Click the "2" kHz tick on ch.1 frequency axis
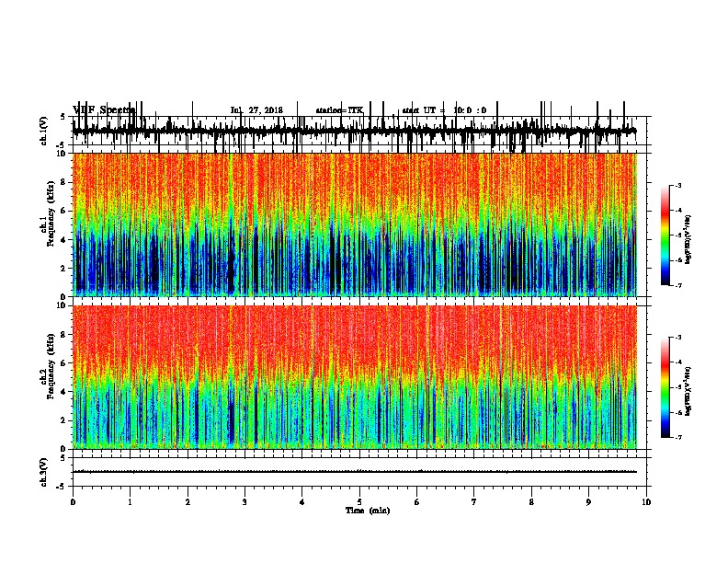Viewport: 728px width, 563px height. (63, 269)
